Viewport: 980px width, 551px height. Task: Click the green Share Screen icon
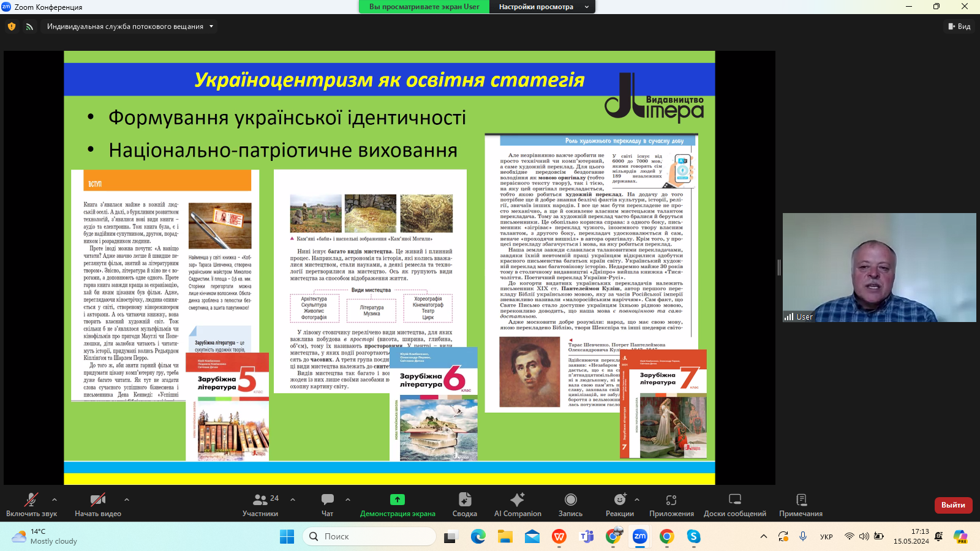click(398, 500)
